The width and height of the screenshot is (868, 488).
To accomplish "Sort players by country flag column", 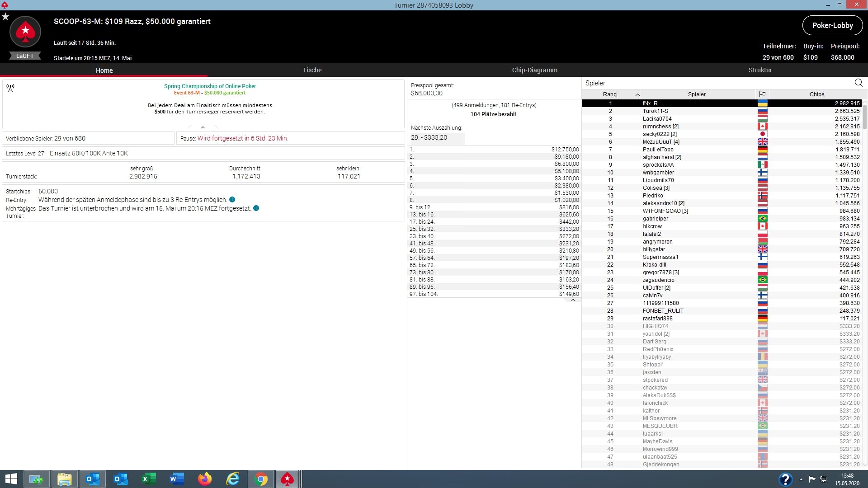I will click(762, 94).
